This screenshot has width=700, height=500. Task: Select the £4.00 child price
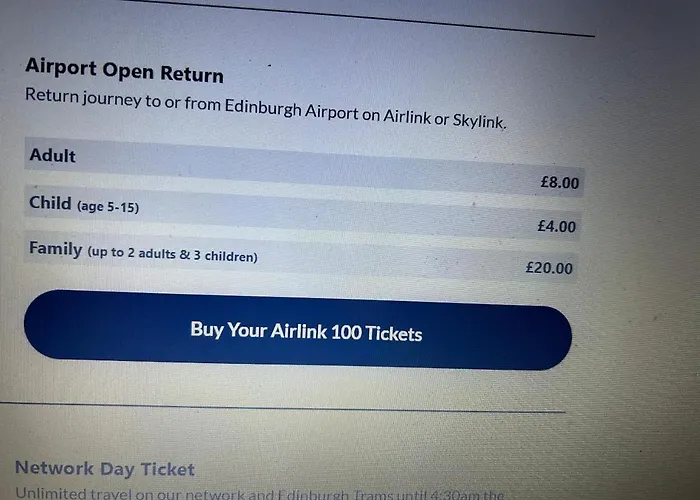point(556,227)
